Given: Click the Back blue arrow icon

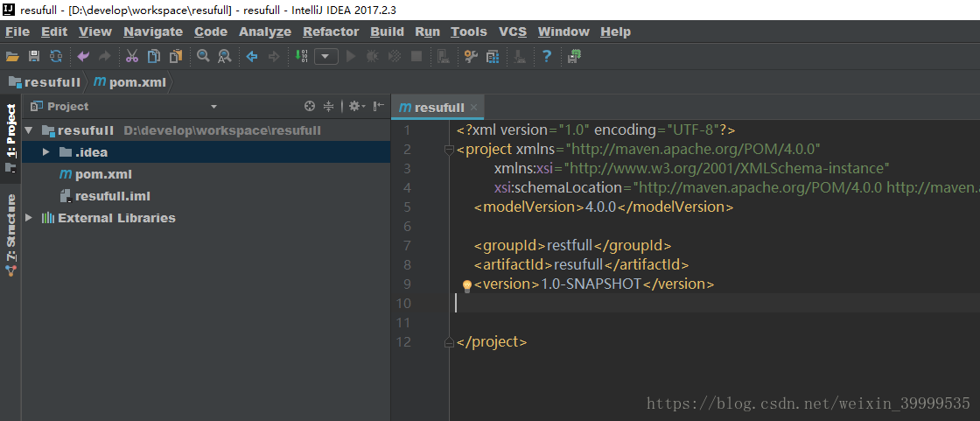Looking at the screenshot, I should pyautogui.click(x=252, y=57).
